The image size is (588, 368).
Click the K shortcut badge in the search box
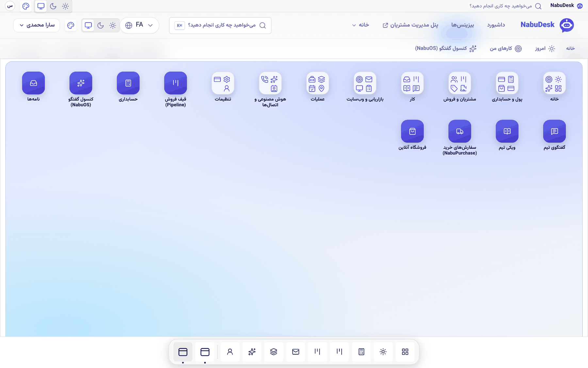pos(180,26)
